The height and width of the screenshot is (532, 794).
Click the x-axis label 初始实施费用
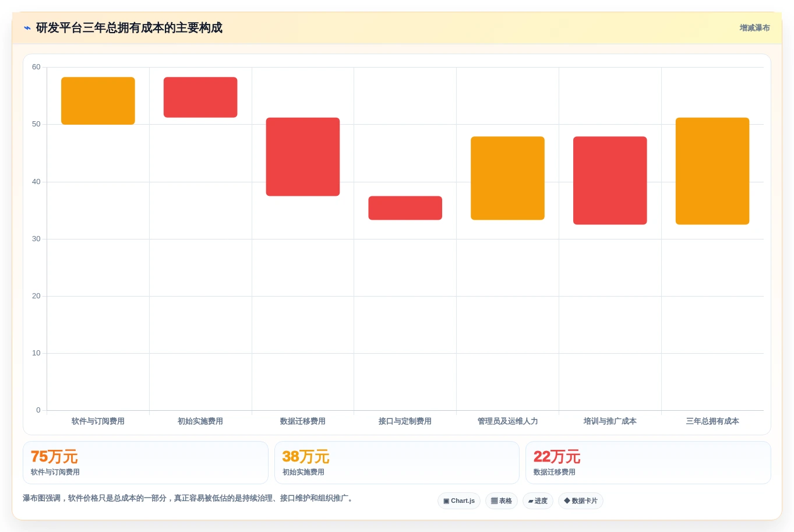tap(200, 421)
